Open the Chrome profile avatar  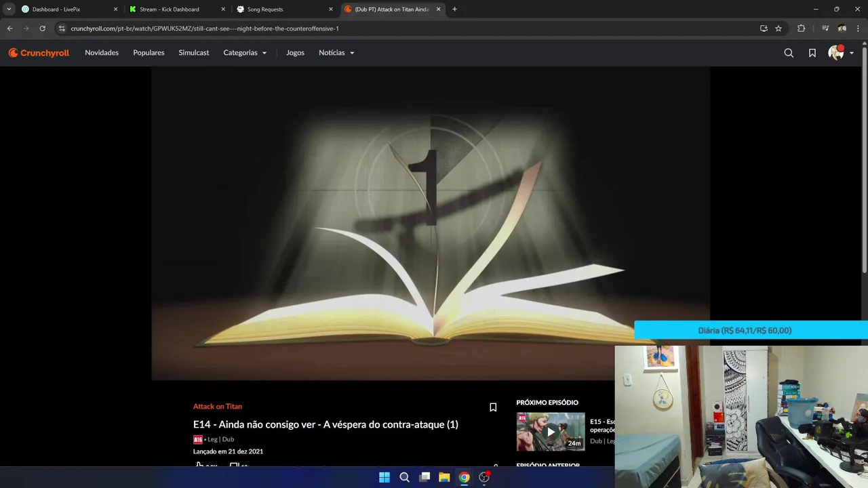click(842, 28)
